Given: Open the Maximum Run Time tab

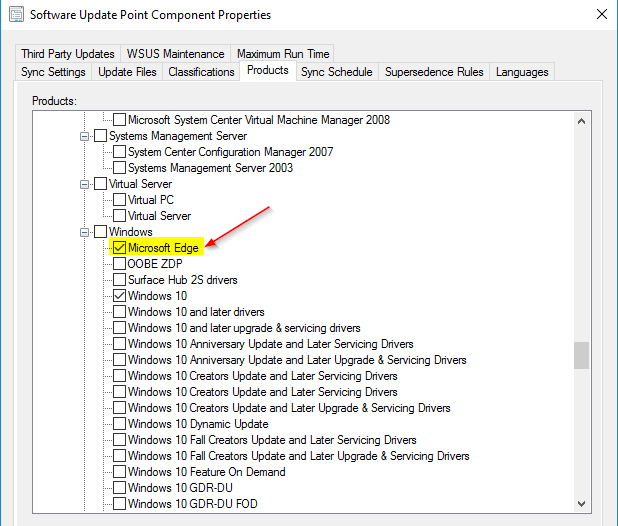Looking at the screenshot, I should point(283,54).
